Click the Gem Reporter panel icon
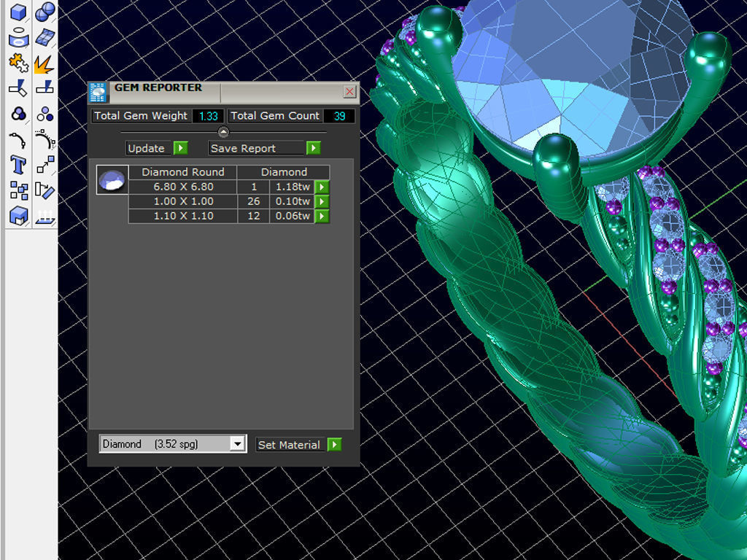 tap(98, 93)
